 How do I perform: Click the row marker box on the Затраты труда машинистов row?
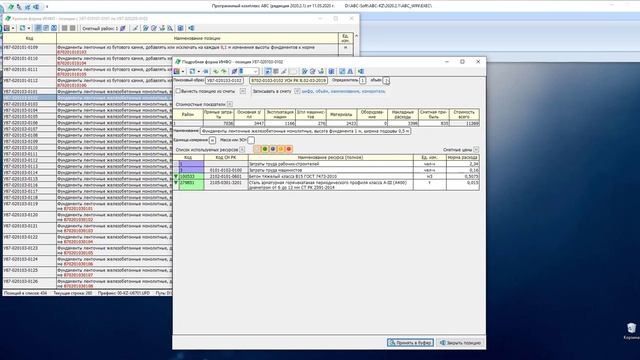[x=176, y=170]
